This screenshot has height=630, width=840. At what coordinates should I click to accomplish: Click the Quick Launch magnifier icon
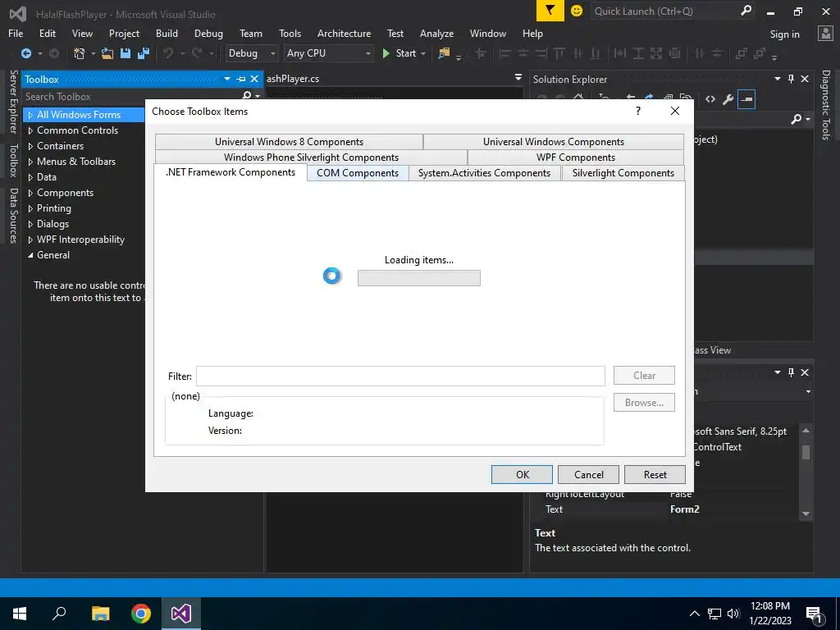745,10
